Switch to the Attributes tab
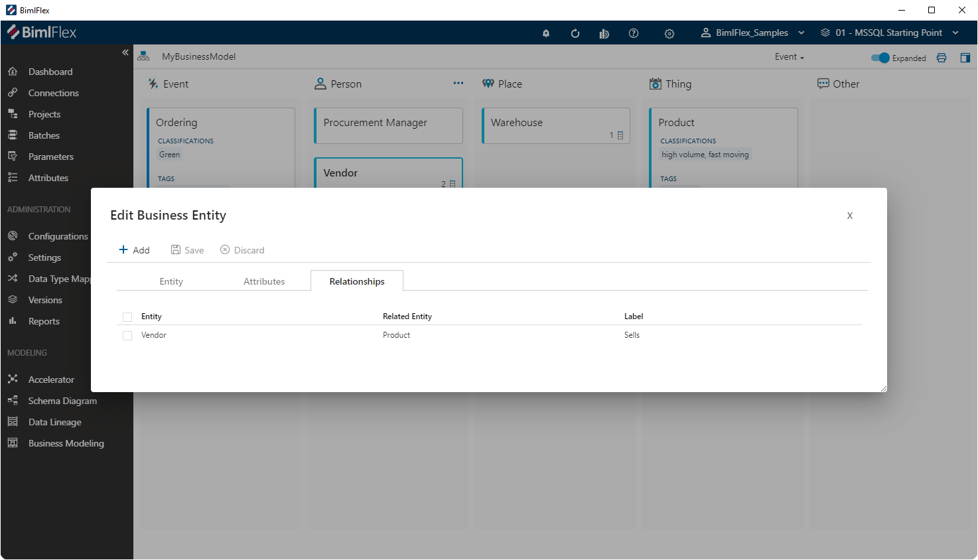This screenshot has width=978, height=560. point(263,281)
